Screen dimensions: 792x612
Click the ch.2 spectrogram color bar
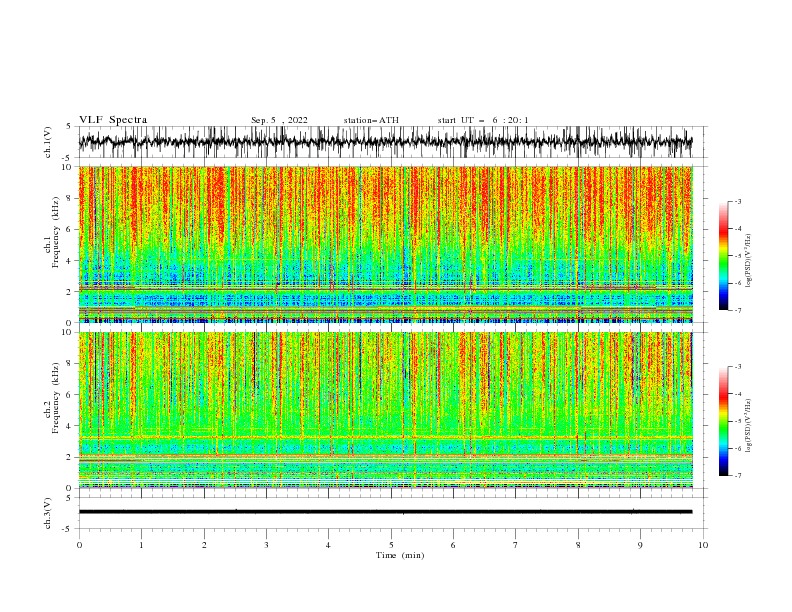[x=723, y=421]
